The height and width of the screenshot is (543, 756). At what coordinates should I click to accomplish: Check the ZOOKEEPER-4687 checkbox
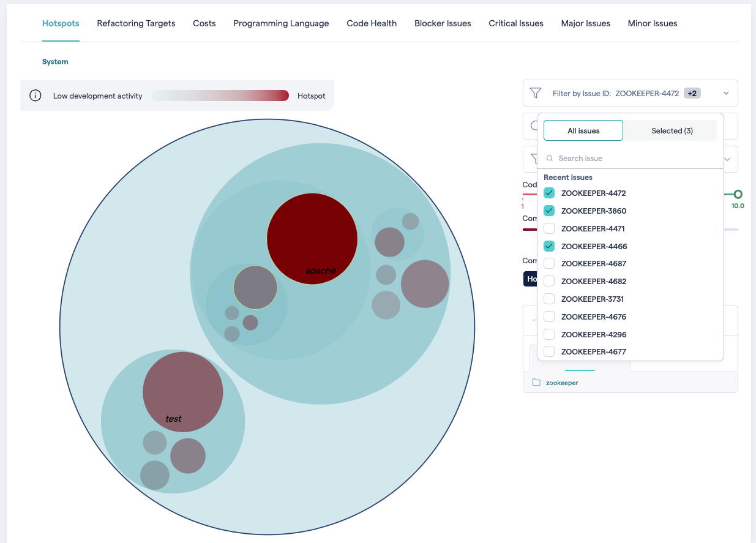(548, 263)
